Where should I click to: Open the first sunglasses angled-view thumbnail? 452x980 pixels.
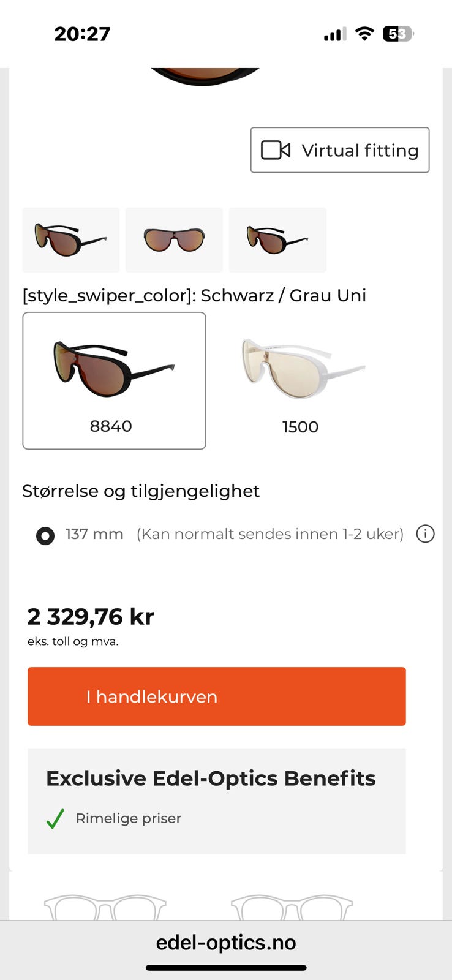coord(70,239)
